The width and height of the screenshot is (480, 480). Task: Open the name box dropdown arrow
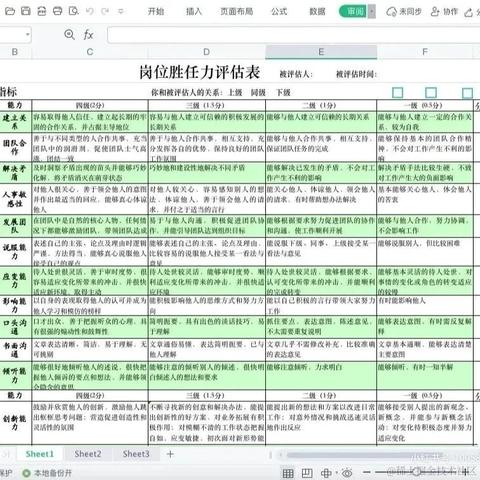[x=27, y=34]
